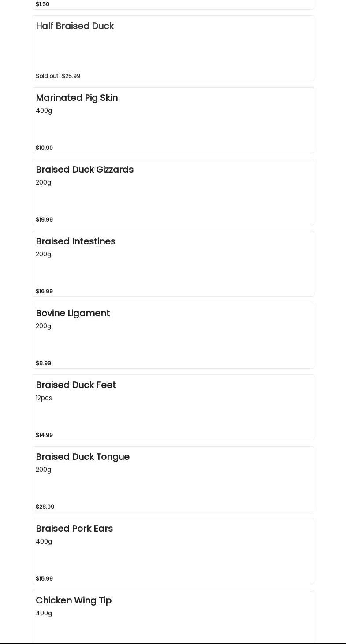Tap the $28.99 price label

point(45,507)
